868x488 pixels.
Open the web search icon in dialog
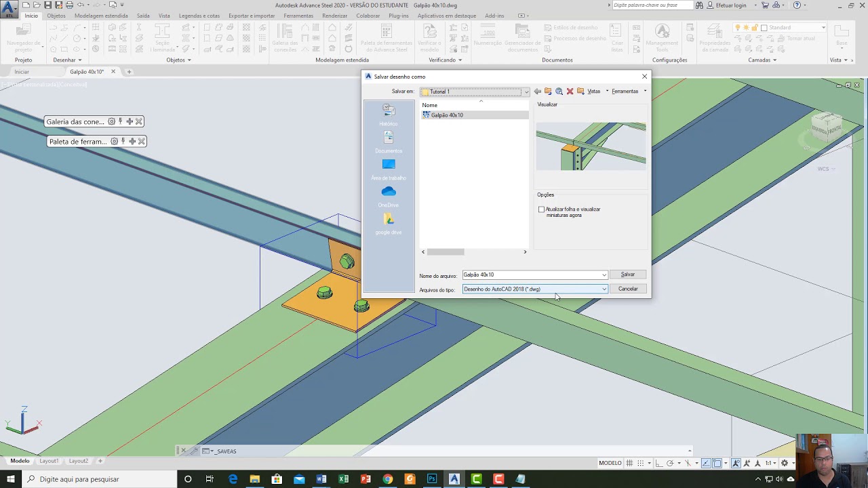pyautogui.click(x=559, y=91)
